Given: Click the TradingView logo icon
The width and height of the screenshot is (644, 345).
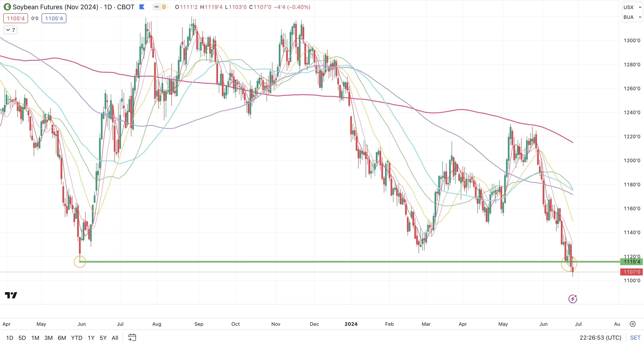Looking at the screenshot, I should [x=11, y=295].
